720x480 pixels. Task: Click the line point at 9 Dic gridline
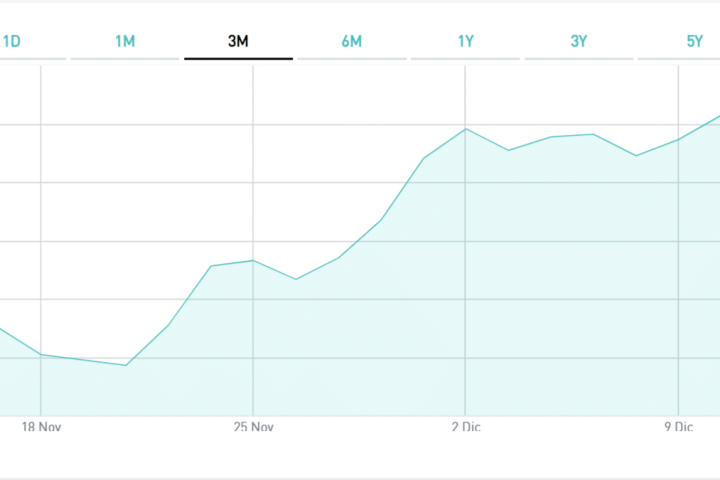click(679, 139)
